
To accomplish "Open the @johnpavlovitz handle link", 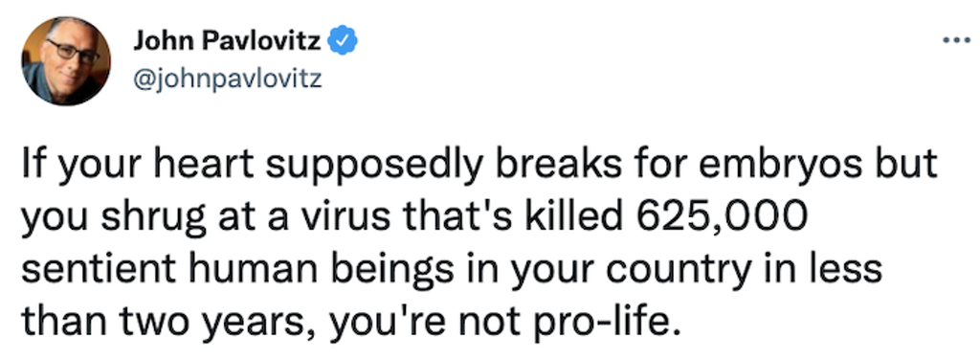I will 228,79.
